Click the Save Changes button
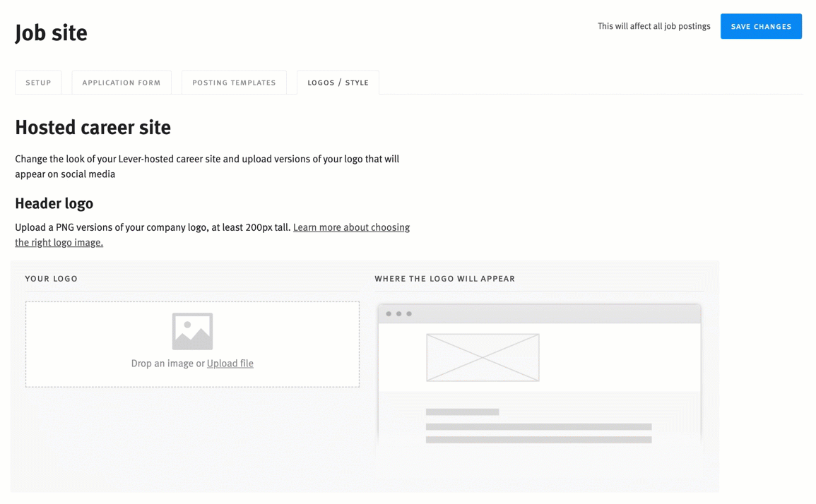 [x=761, y=26]
